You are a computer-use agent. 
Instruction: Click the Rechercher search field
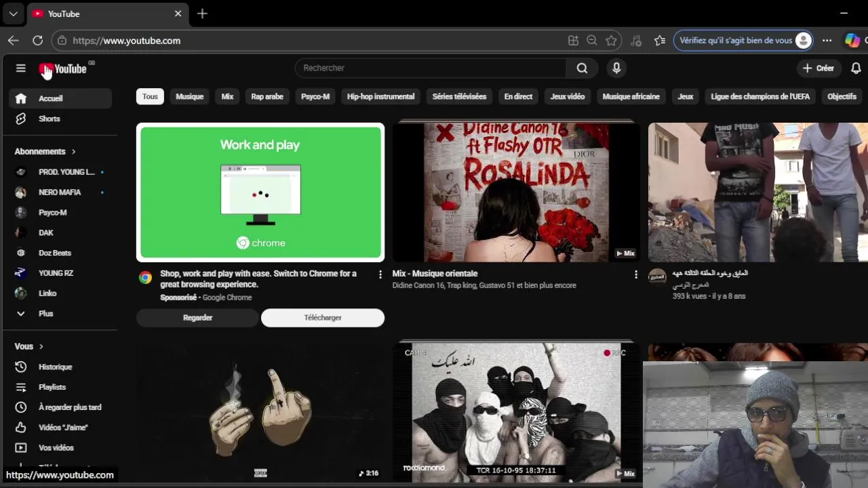(x=431, y=68)
